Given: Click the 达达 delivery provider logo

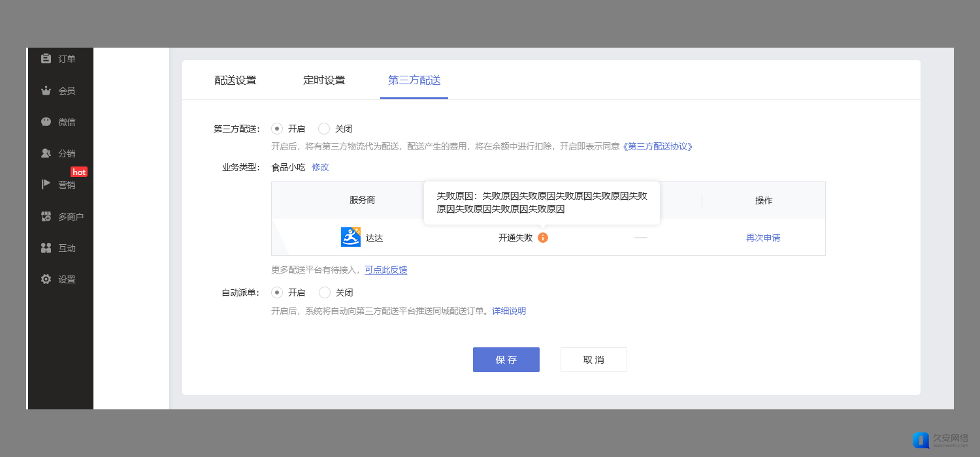Looking at the screenshot, I should tap(351, 237).
